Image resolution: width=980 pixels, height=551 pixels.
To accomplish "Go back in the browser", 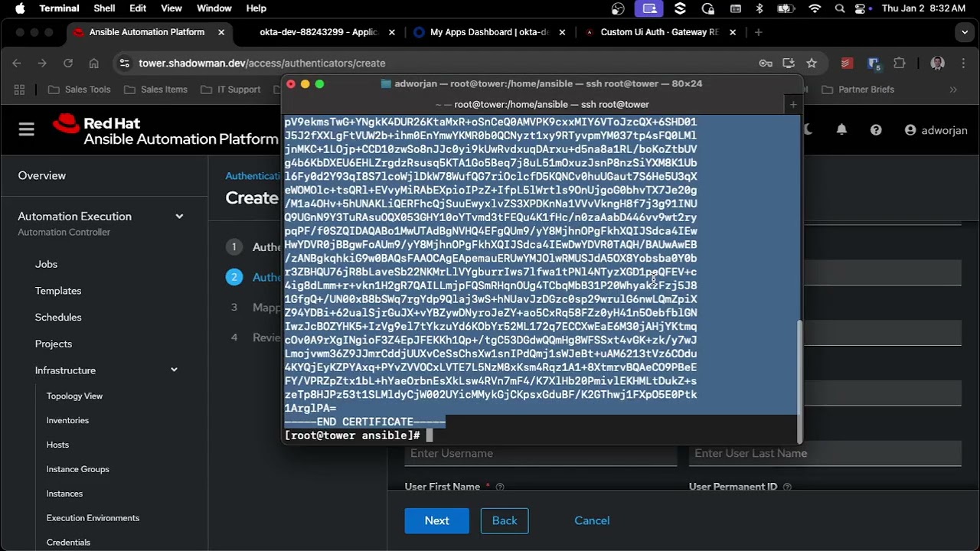I will pos(17,63).
